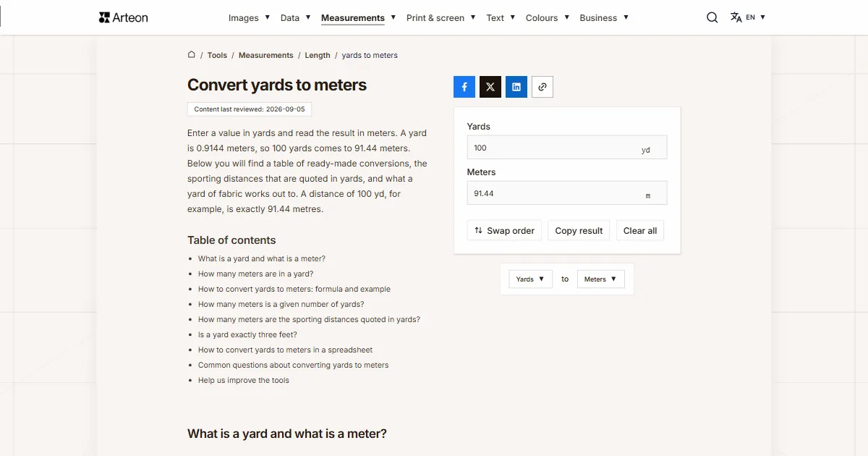The height and width of the screenshot is (456, 868).
Task: Open the Print & screen menu
Action: pos(441,17)
